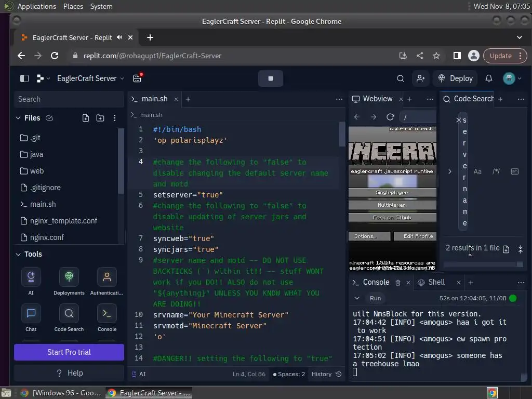Screen dimensions: 532x399
Task: Switch to the Code Search tab
Action: (468, 99)
